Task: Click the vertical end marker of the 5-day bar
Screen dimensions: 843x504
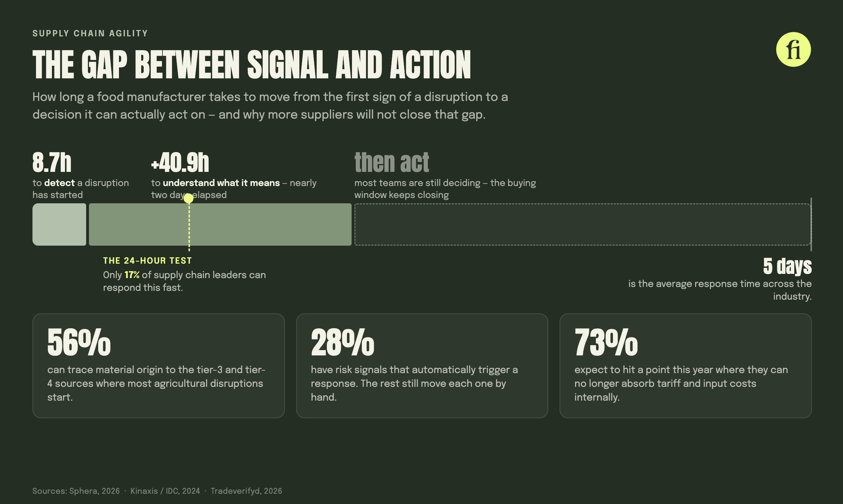Action: pyautogui.click(x=811, y=224)
